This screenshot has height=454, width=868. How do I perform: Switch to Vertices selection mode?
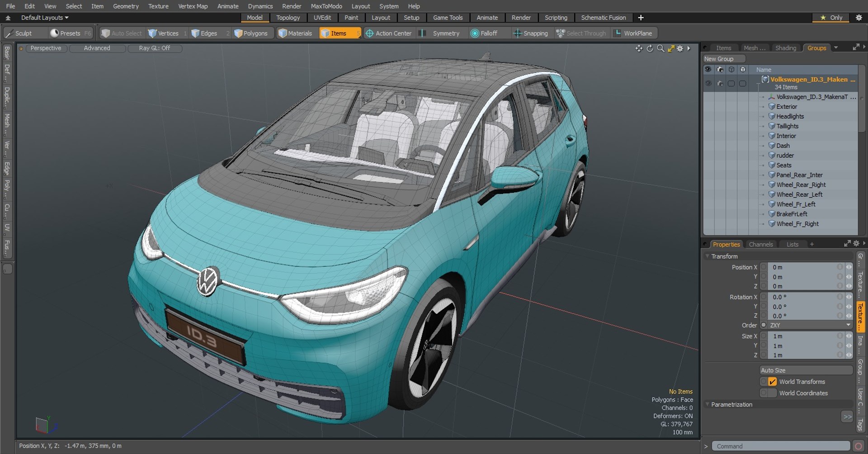pyautogui.click(x=164, y=33)
